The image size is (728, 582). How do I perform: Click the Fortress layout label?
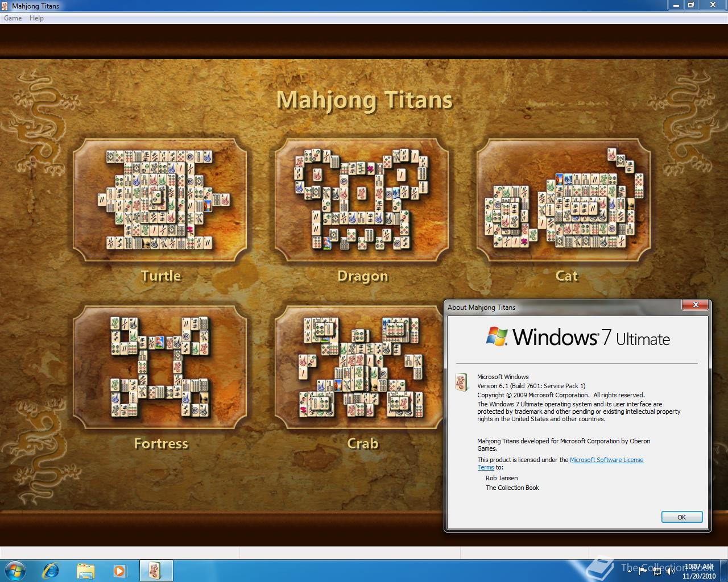click(x=161, y=443)
